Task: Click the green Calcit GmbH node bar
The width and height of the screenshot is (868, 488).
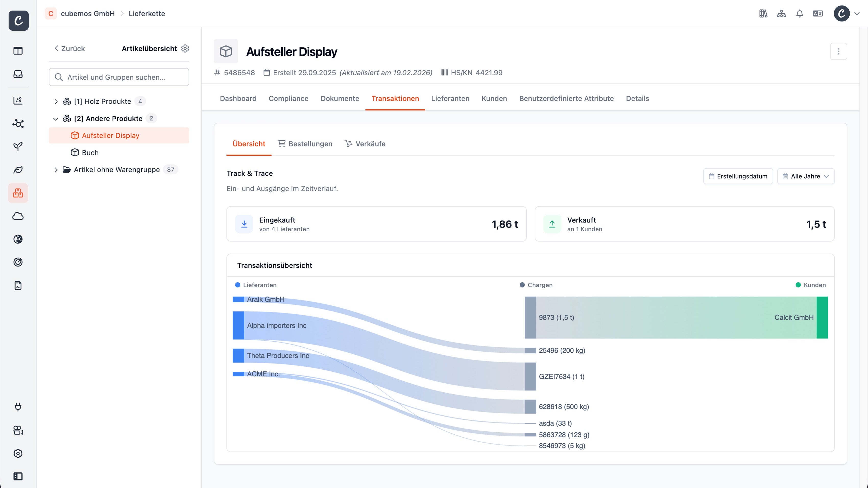Action: [822, 317]
